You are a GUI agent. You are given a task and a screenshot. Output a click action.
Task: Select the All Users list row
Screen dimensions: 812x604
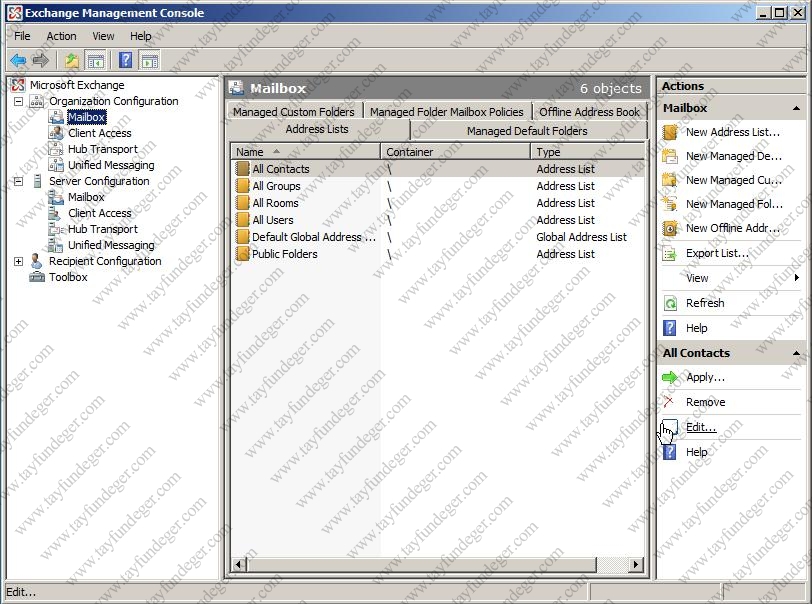pos(438,220)
